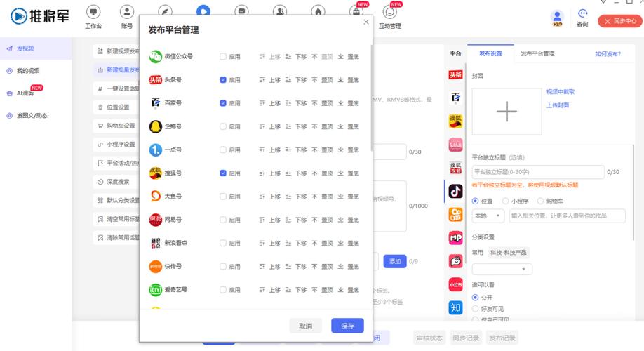Uncheck 启用 for 搜狐号

222,173
